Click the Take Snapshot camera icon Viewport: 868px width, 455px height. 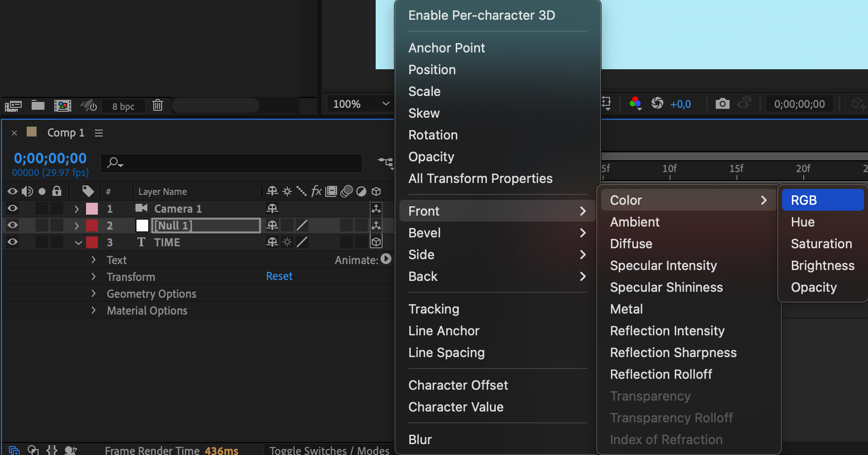point(722,104)
